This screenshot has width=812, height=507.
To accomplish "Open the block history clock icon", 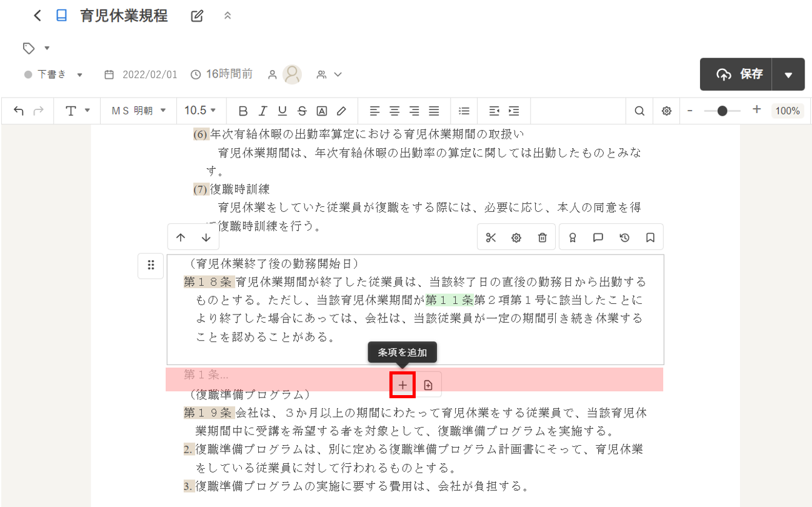I will click(x=624, y=238).
